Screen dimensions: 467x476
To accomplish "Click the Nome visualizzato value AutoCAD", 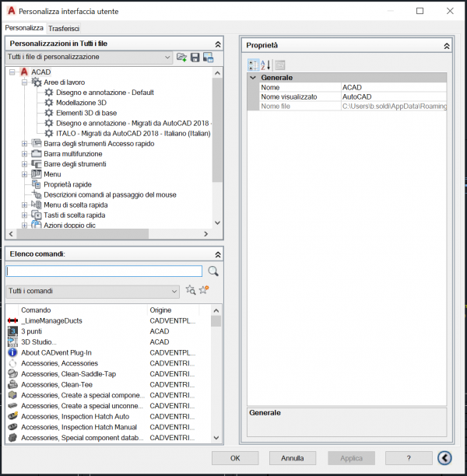I will tap(394, 97).
